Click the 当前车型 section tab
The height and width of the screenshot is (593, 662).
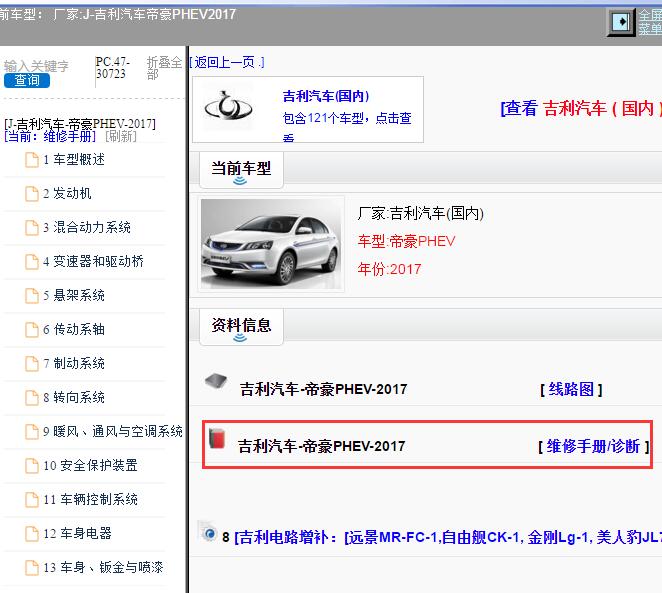241,170
